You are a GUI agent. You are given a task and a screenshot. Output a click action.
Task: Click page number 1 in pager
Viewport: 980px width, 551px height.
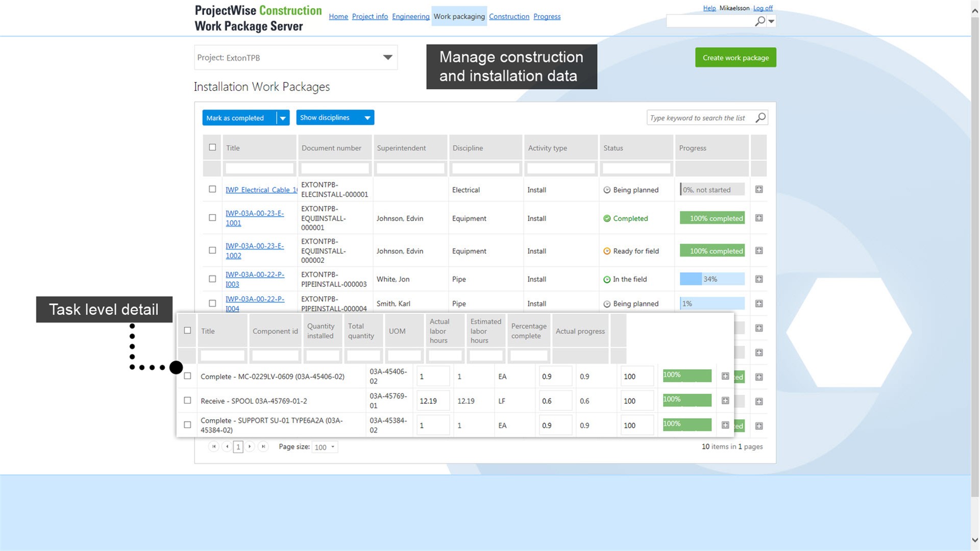coord(238,447)
